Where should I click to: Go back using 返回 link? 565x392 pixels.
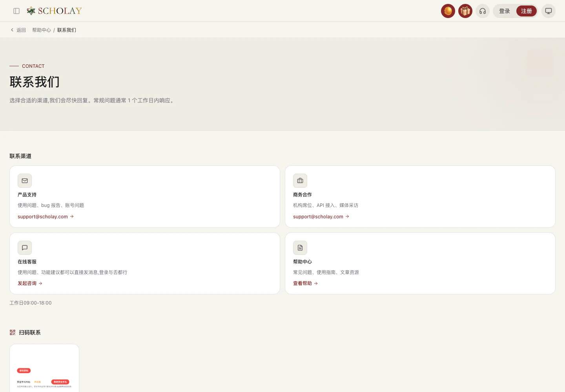(x=18, y=30)
